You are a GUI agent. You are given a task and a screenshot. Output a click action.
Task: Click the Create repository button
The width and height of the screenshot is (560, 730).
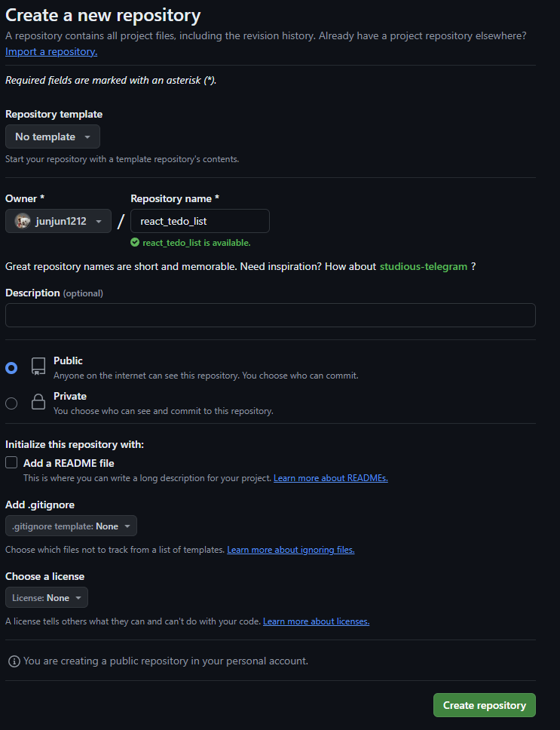click(484, 705)
